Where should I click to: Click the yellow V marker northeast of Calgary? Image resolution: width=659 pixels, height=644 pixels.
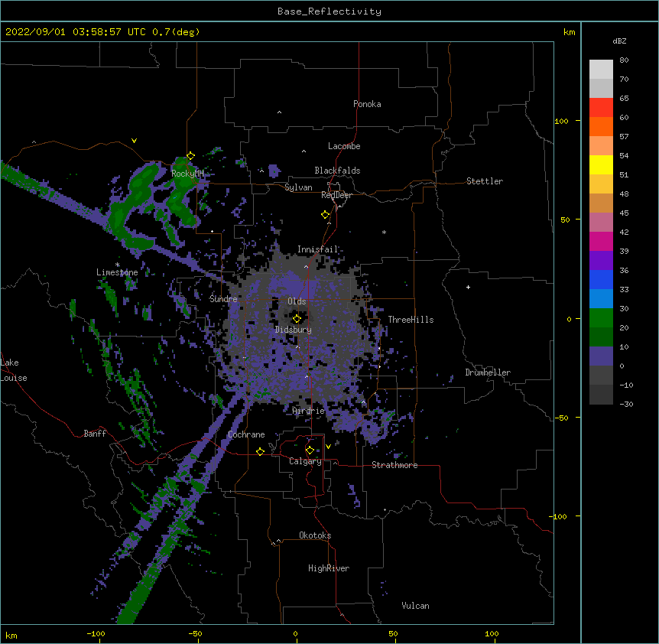328,447
